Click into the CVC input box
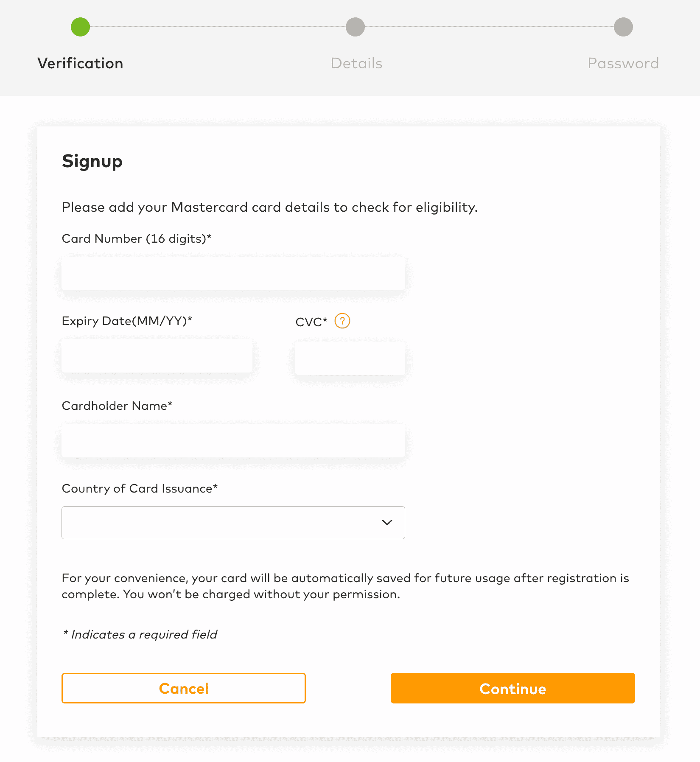 tap(350, 358)
